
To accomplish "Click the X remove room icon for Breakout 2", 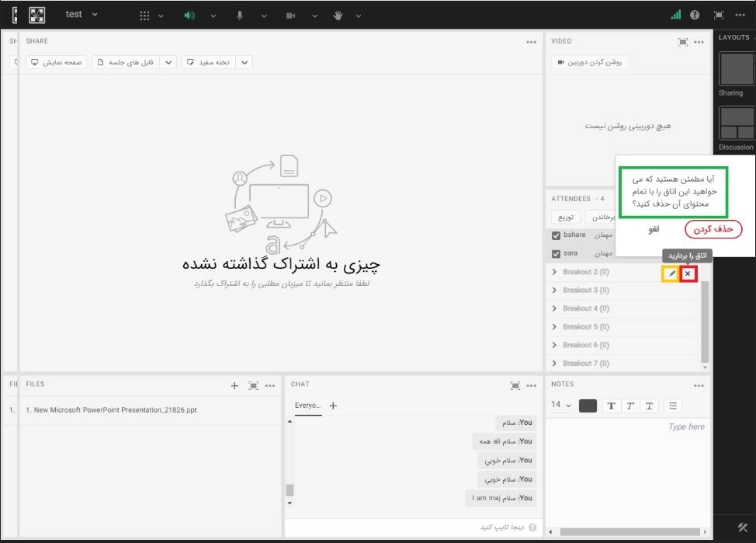I will click(x=688, y=273).
